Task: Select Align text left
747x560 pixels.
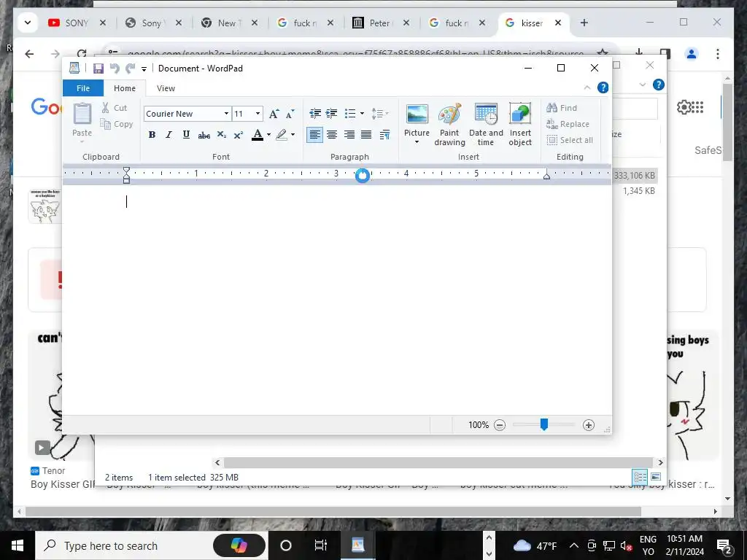Action: (x=314, y=135)
